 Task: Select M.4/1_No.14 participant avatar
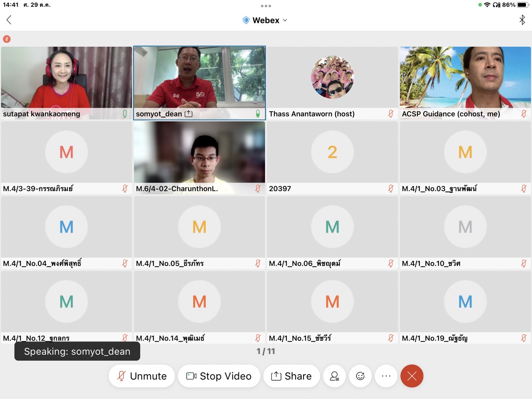tap(200, 301)
